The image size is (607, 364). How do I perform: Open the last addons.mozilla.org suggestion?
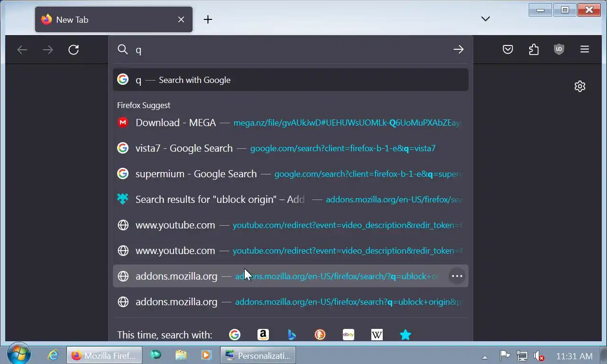291,301
